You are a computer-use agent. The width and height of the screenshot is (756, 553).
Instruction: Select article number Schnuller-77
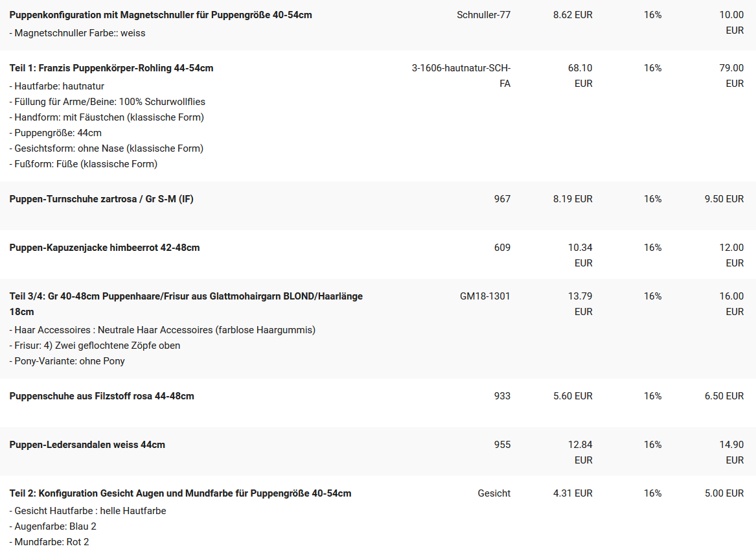(483, 15)
